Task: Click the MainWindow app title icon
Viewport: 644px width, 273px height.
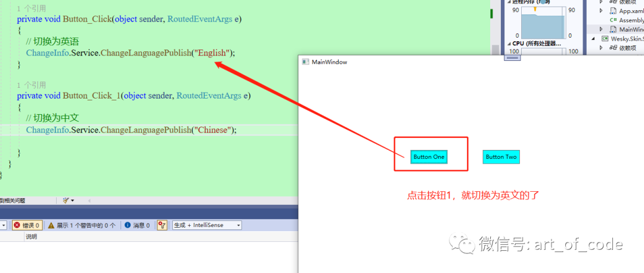Action: click(x=305, y=62)
